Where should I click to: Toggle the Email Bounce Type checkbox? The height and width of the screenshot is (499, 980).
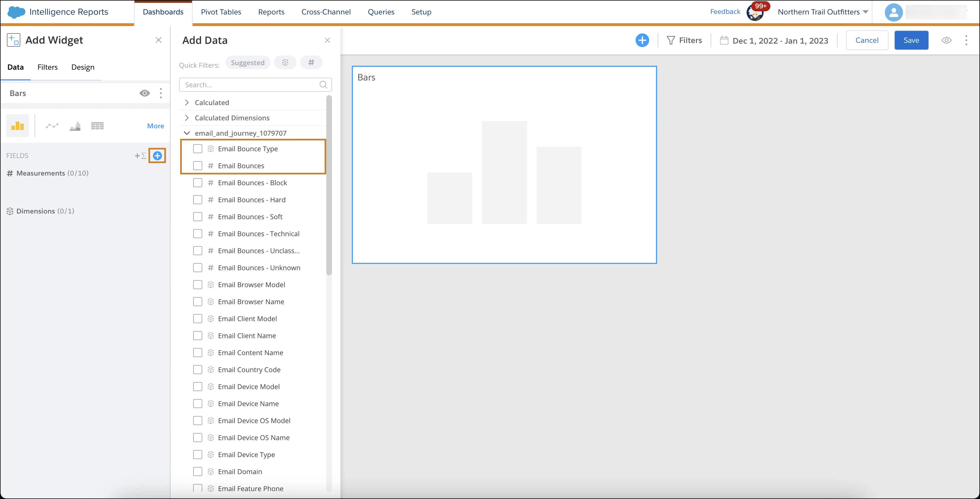(x=197, y=148)
